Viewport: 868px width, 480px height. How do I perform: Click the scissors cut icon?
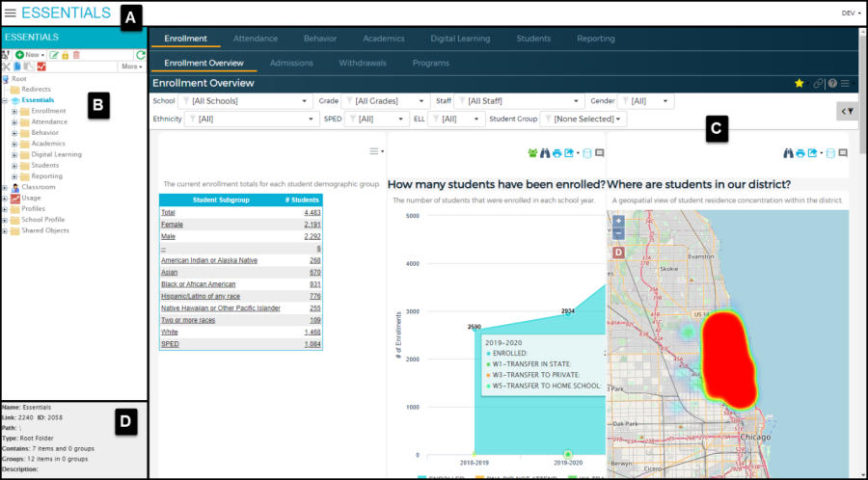(7, 67)
